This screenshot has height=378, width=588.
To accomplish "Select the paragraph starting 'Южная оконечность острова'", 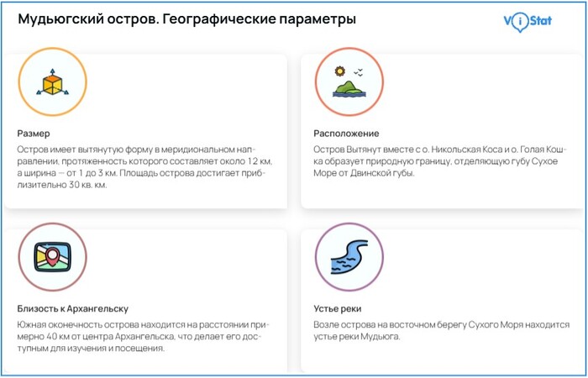I will point(144,336).
